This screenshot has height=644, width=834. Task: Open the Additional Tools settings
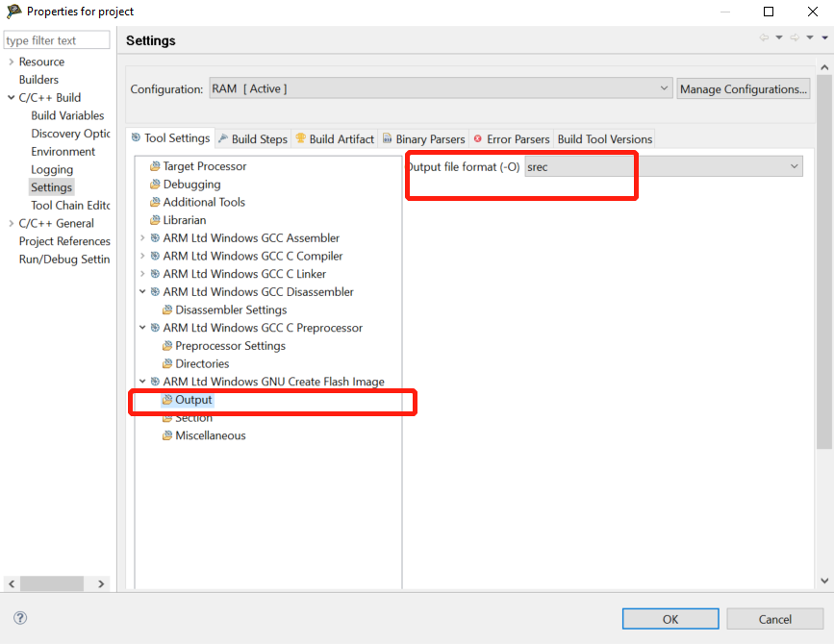coord(205,202)
